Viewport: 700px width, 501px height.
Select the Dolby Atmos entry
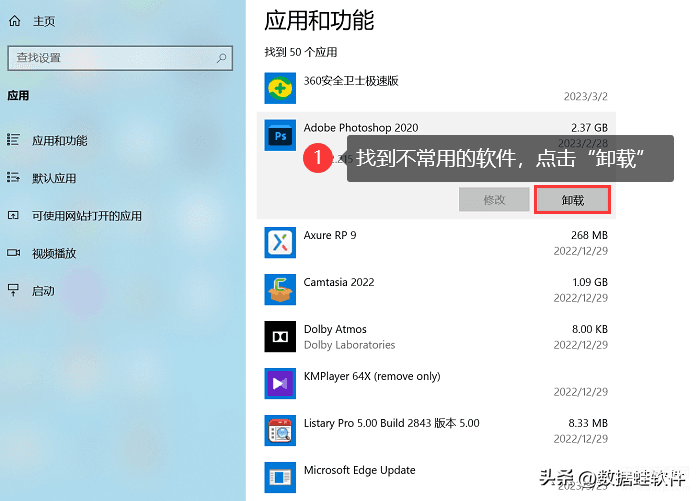pos(335,329)
